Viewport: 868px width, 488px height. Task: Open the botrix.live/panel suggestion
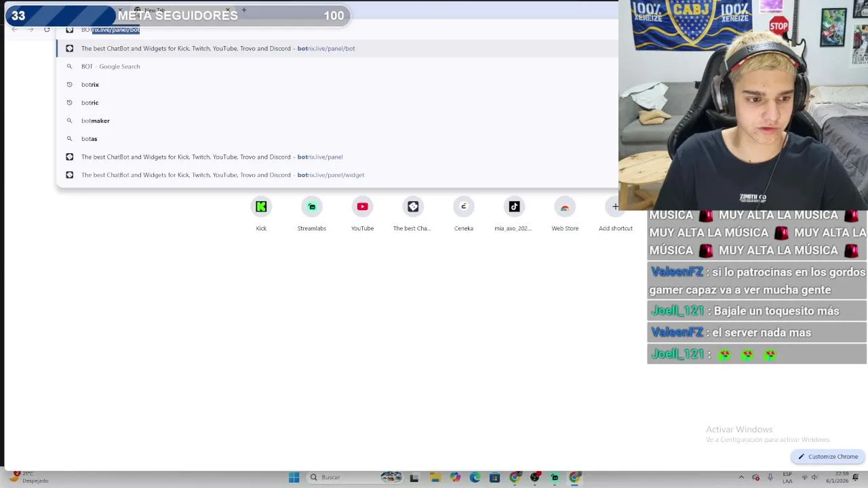point(338,157)
